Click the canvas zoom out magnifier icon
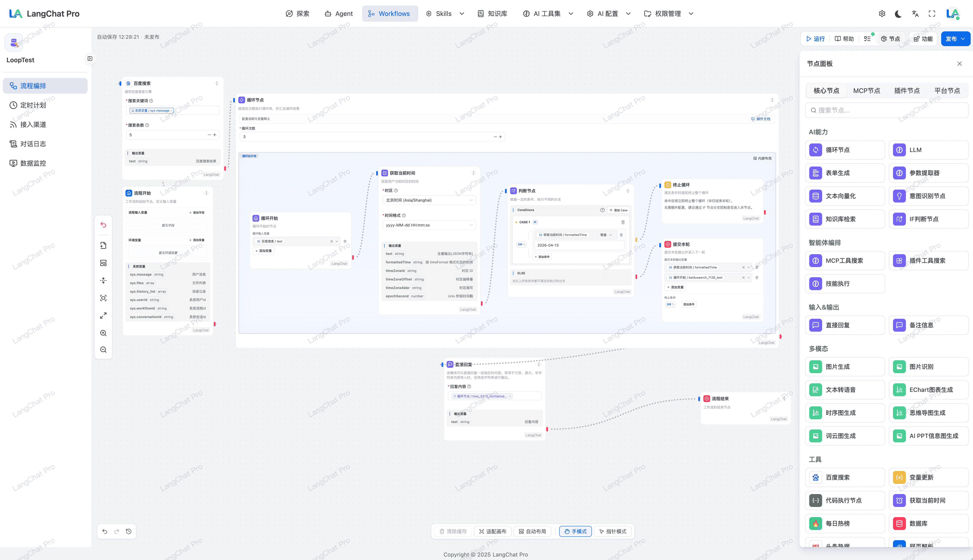This screenshot has height=560, width=973. coord(103,350)
